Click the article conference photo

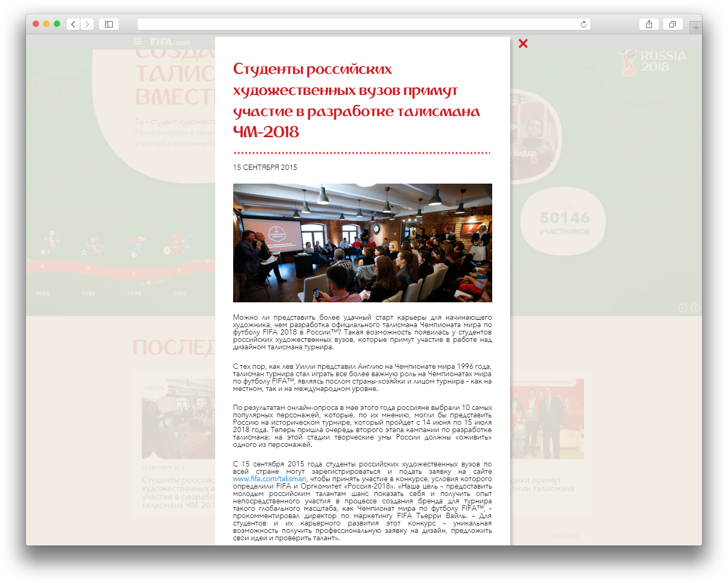(362, 243)
